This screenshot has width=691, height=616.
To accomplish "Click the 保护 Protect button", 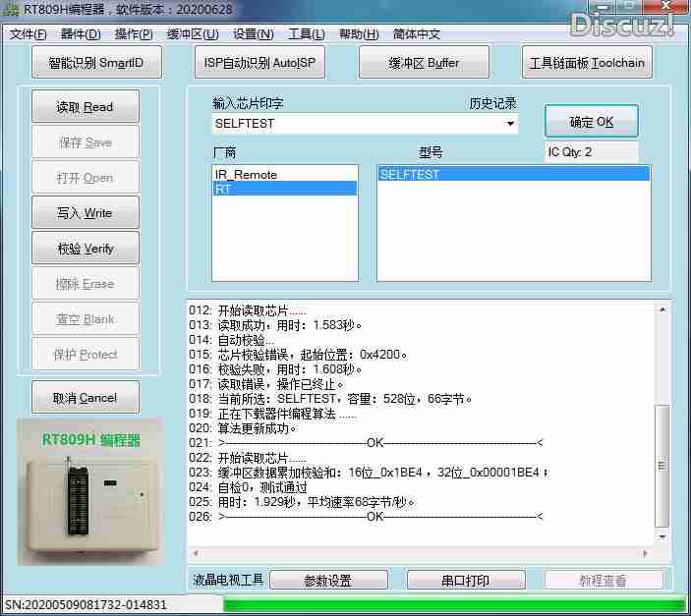I will click(86, 355).
